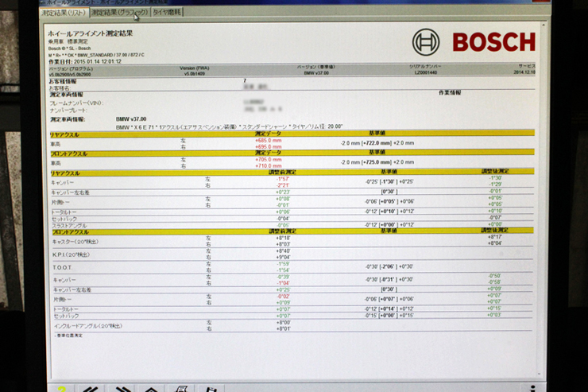Click front camber right pre-adjustment value -1°04'

pyautogui.click(x=283, y=283)
